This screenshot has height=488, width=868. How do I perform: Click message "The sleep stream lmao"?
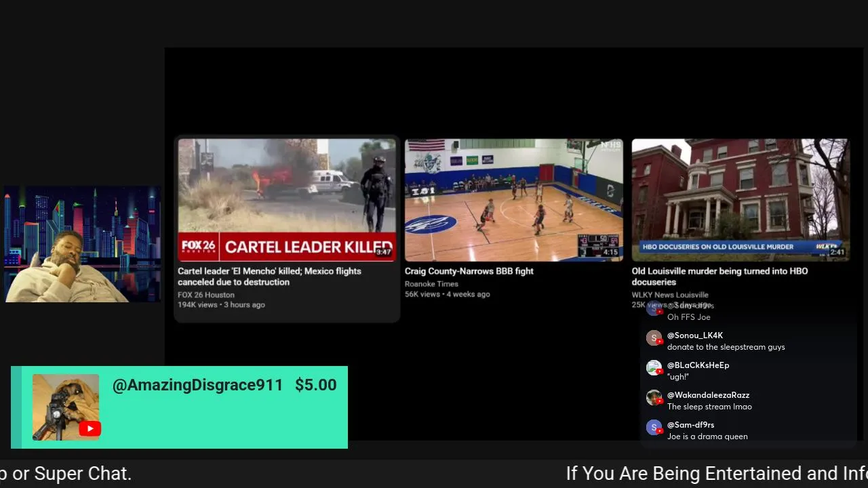click(x=709, y=407)
